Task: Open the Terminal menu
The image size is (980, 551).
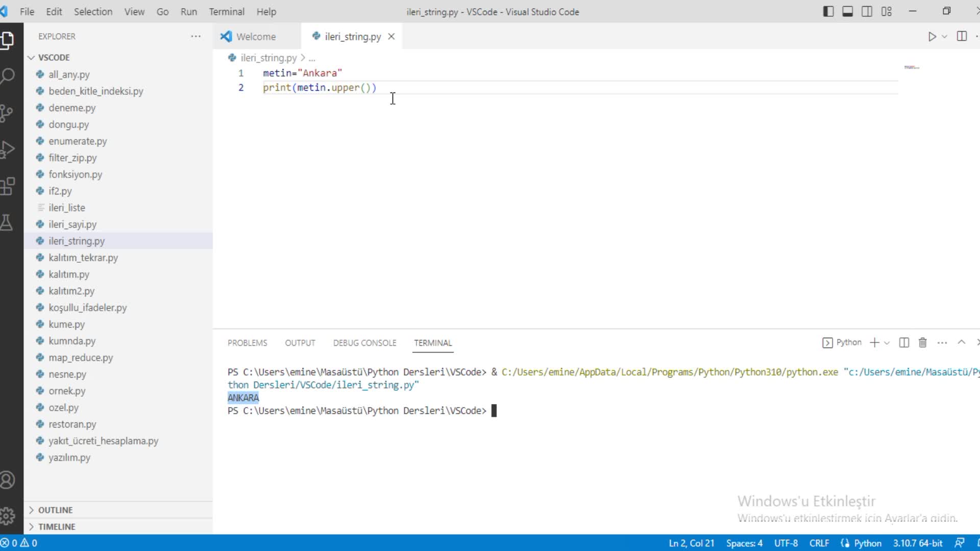Action: (x=227, y=12)
